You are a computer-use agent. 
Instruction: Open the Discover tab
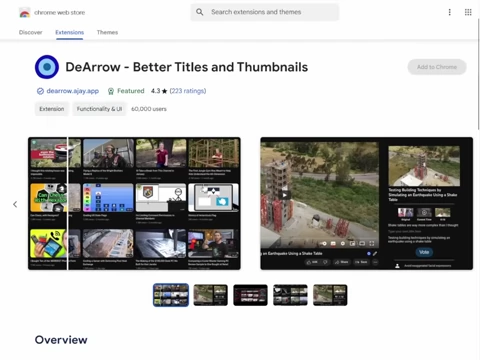(31, 32)
